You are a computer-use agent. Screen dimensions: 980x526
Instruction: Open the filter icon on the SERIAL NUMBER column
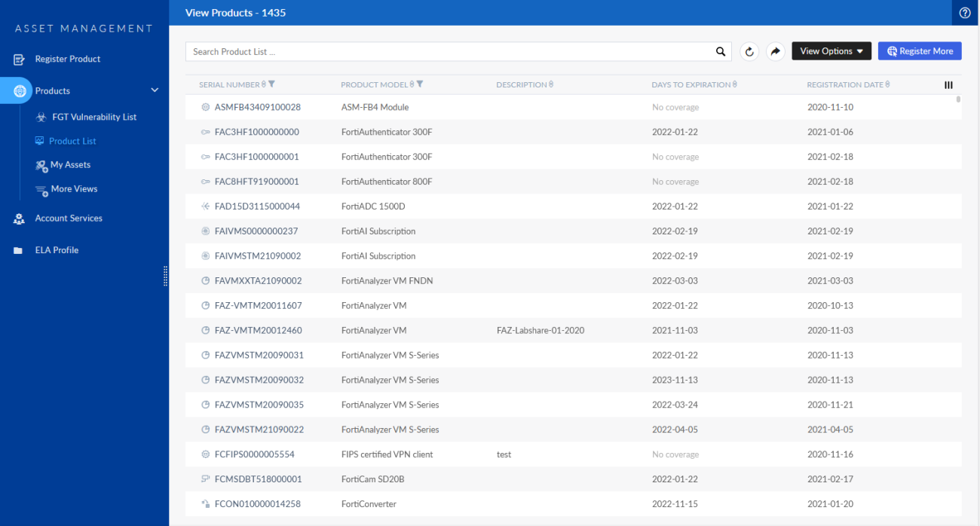[x=272, y=84]
